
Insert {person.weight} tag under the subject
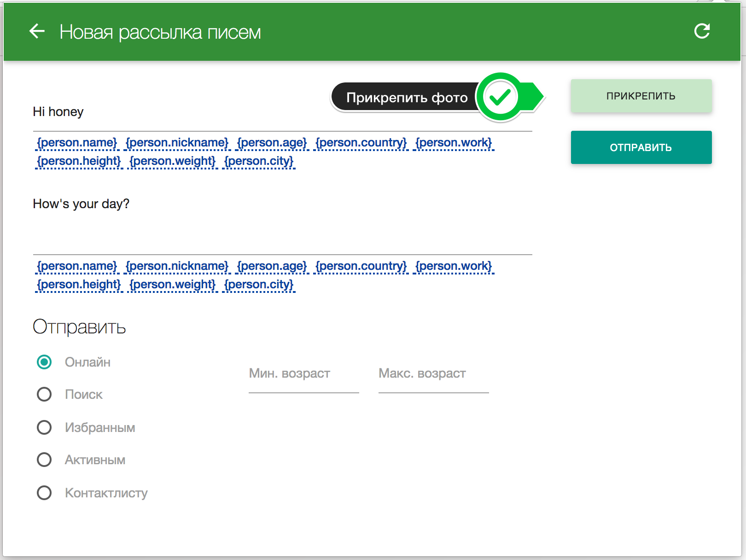point(172,161)
